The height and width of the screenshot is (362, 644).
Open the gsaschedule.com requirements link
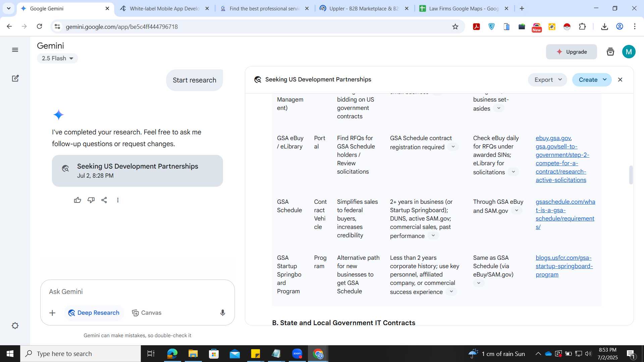tap(565, 214)
